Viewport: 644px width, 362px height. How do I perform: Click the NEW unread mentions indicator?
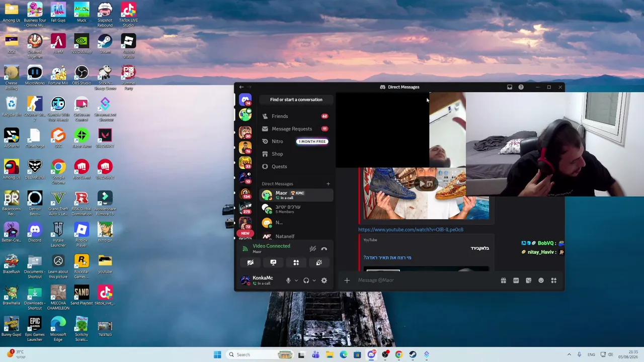coord(245,233)
